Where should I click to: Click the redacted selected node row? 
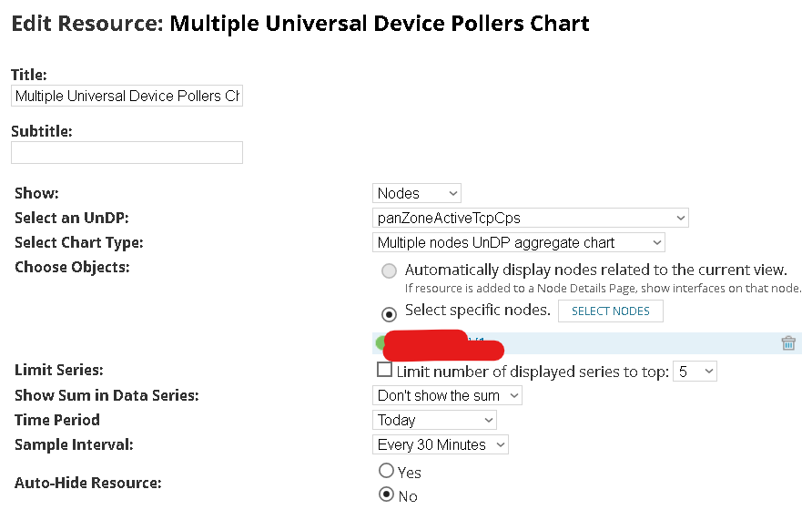point(583,343)
